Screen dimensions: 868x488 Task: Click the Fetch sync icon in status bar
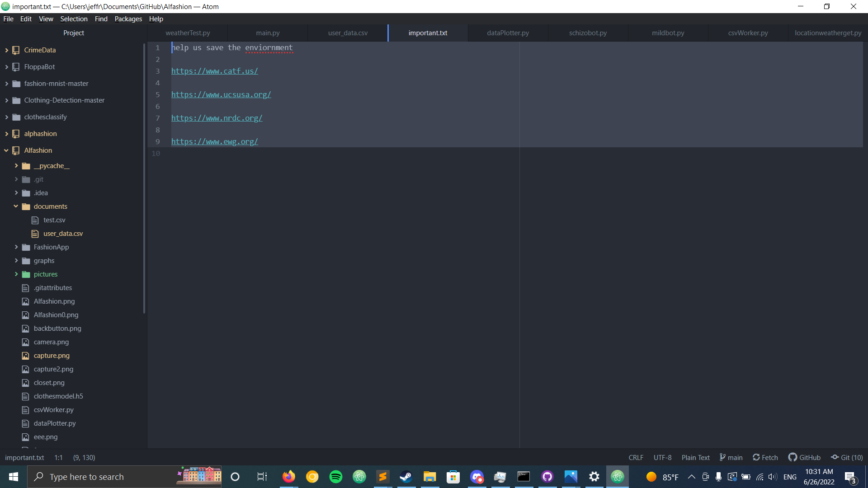756,457
